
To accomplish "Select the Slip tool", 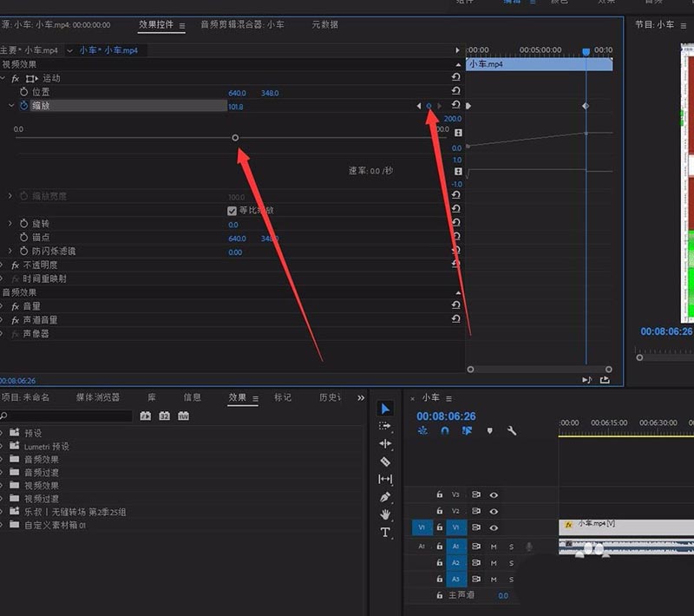I will (x=385, y=479).
